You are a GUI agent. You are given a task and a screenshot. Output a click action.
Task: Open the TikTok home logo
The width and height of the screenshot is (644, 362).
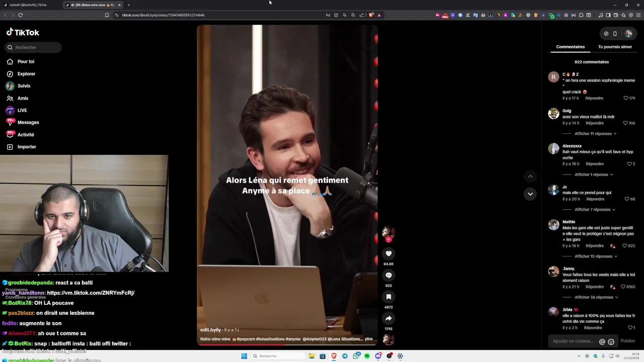click(x=23, y=32)
